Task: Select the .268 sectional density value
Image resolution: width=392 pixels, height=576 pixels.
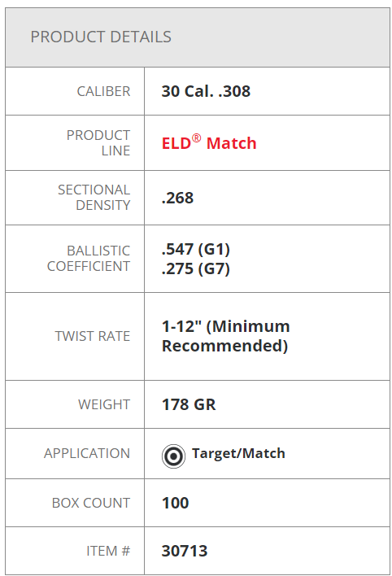Action: click(x=177, y=198)
